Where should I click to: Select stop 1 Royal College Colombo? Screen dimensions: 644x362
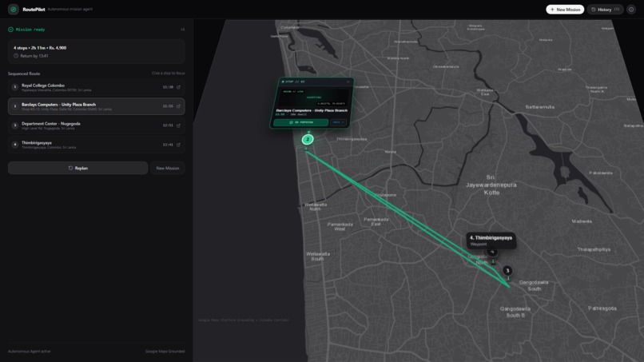[x=96, y=87]
